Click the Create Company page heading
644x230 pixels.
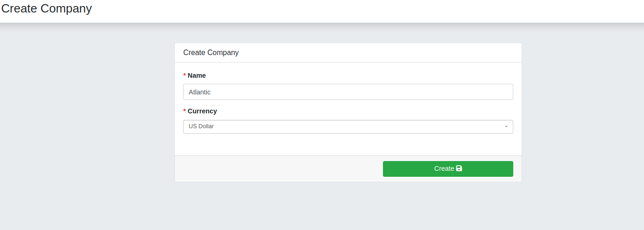46,8
